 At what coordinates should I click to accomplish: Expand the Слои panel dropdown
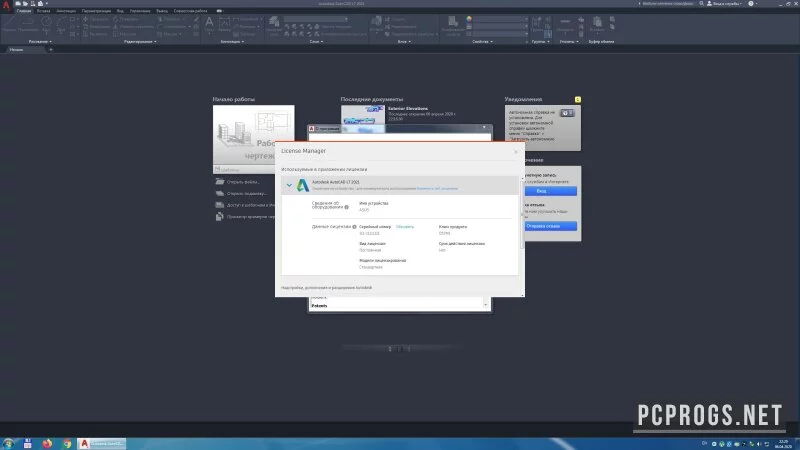[x=316, y=41]
